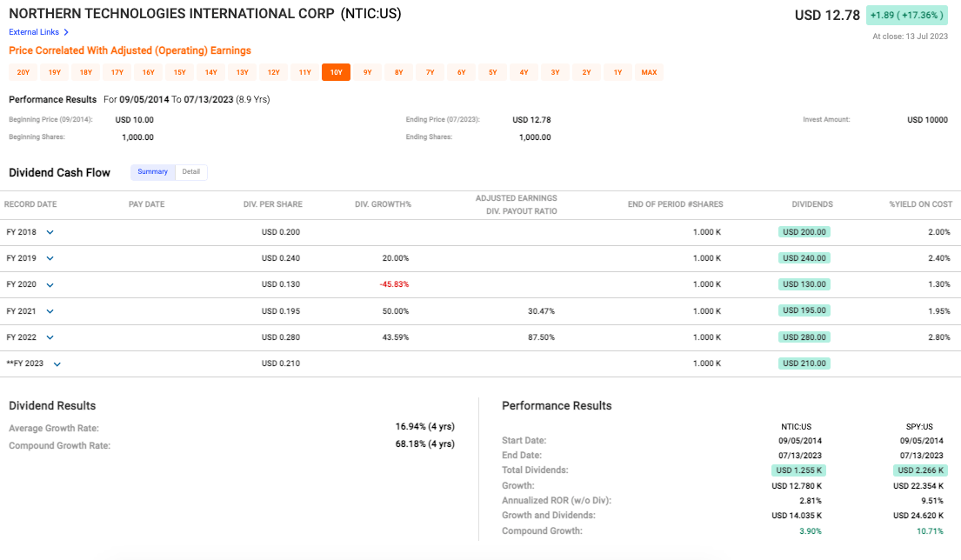Click the 16.94% (4 yrs) average growth
This screenshot has height=560, width=961.
coord(424,426)
